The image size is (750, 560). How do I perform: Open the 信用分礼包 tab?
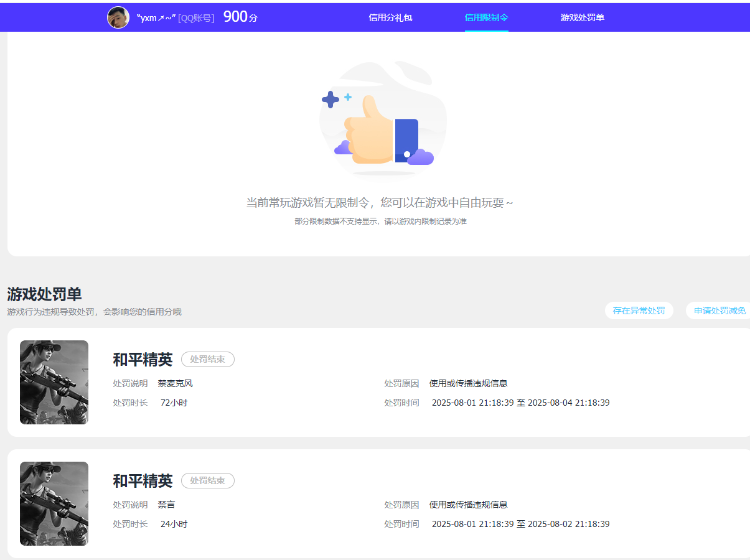point(390,17)
